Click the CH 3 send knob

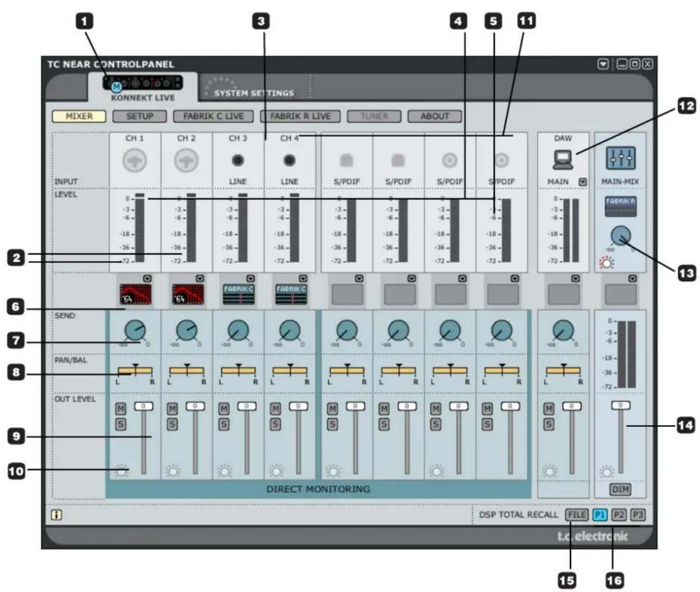coord(238,331)
